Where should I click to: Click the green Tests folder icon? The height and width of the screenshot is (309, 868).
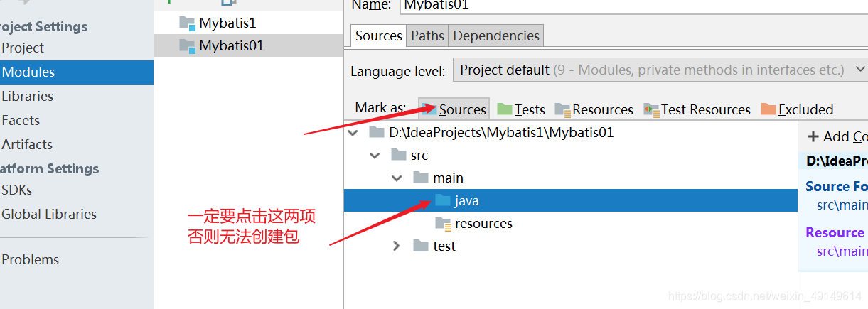[x=505, y=109]
